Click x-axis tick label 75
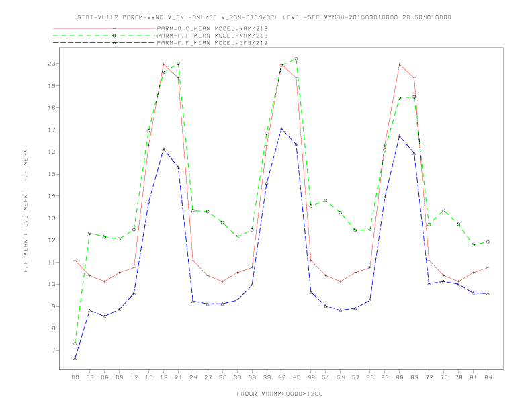Screen dimensions: 532x411 coord(444,377)
